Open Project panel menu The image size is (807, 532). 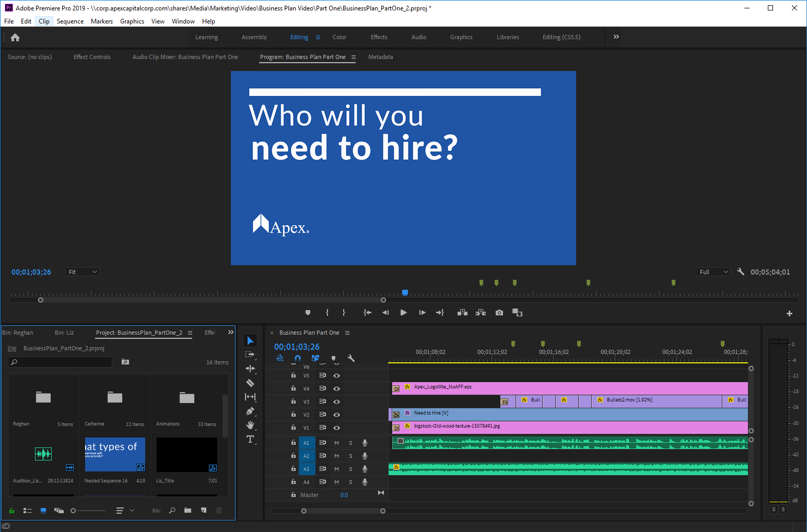(190, 333)
